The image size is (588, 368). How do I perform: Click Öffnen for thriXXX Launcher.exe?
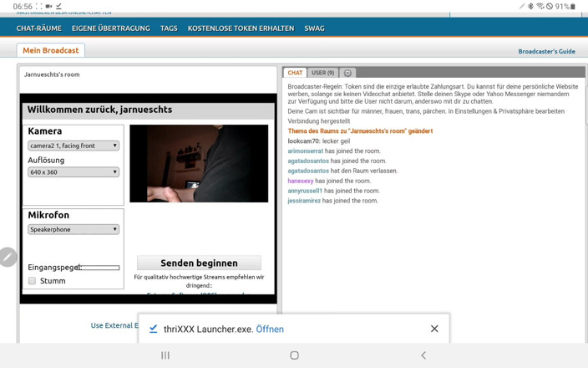coord(270,330)
